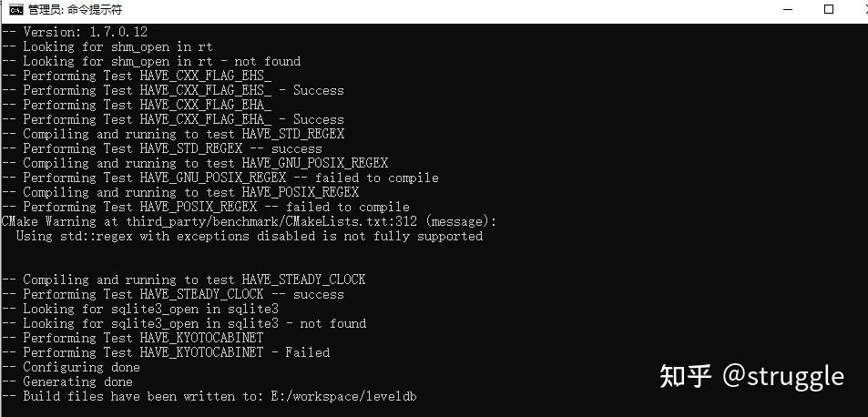This screenshot has width=868, height=417.
Task: Click the HAVE_STD_REGEX -- success line
Action: pyautogui.click(x=161, y=148)
